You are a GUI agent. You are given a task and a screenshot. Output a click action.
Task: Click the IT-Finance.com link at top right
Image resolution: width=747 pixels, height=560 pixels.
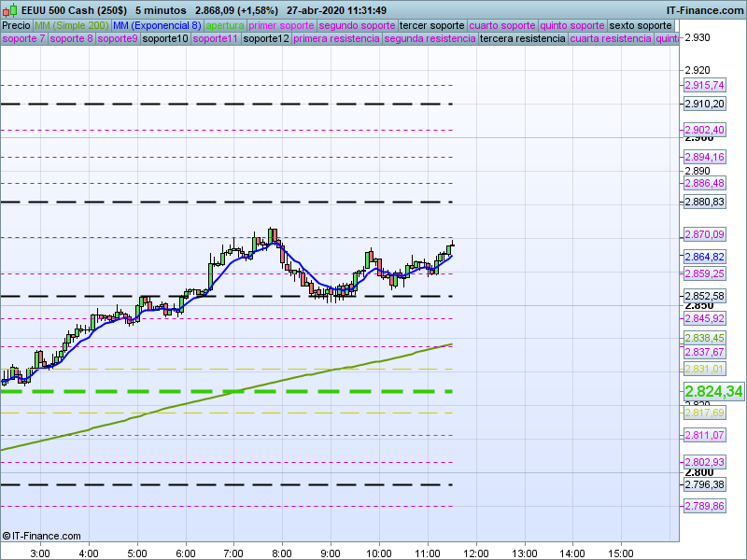(x=705, y=10)
